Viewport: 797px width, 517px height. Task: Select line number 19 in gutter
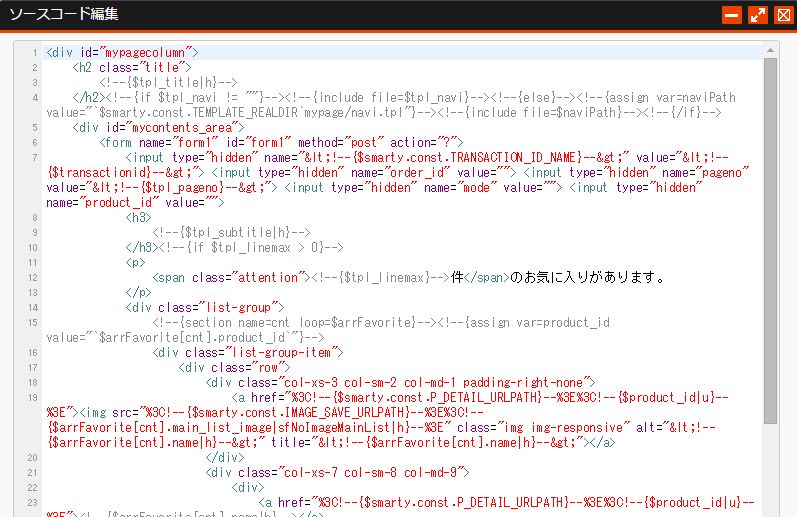click(x=33, y=398)
